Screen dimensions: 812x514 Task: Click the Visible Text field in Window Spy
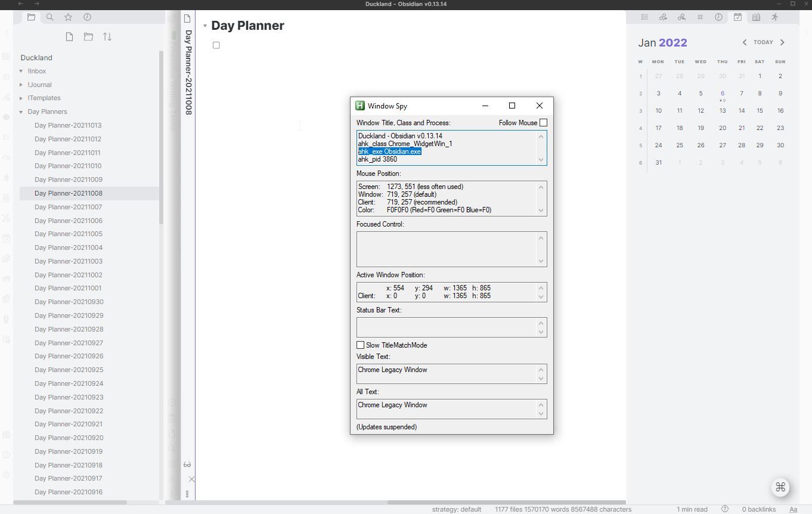click(451, 374)
